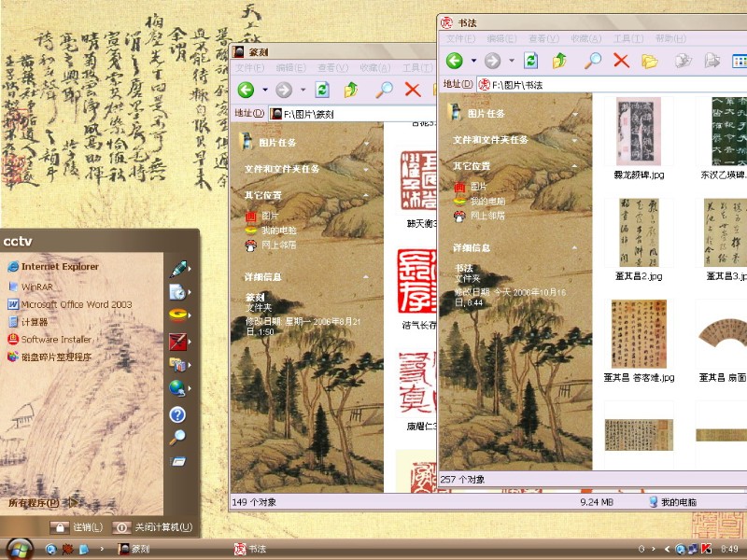Viewport: 747px width, 560px height.
Task: Launch Internet Explorer from Start menu
Action: pos(53,267)
